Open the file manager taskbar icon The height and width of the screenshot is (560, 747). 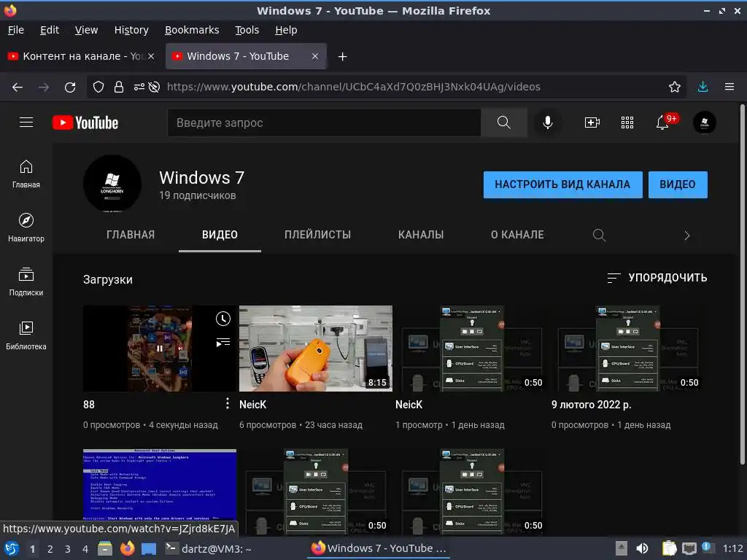(x=105, y=548)
